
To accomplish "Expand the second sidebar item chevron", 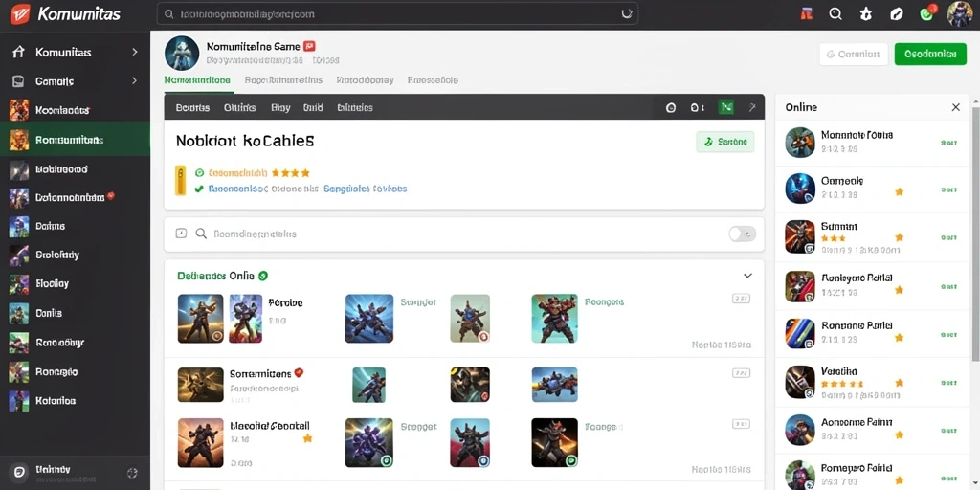I will coord(134,80).
